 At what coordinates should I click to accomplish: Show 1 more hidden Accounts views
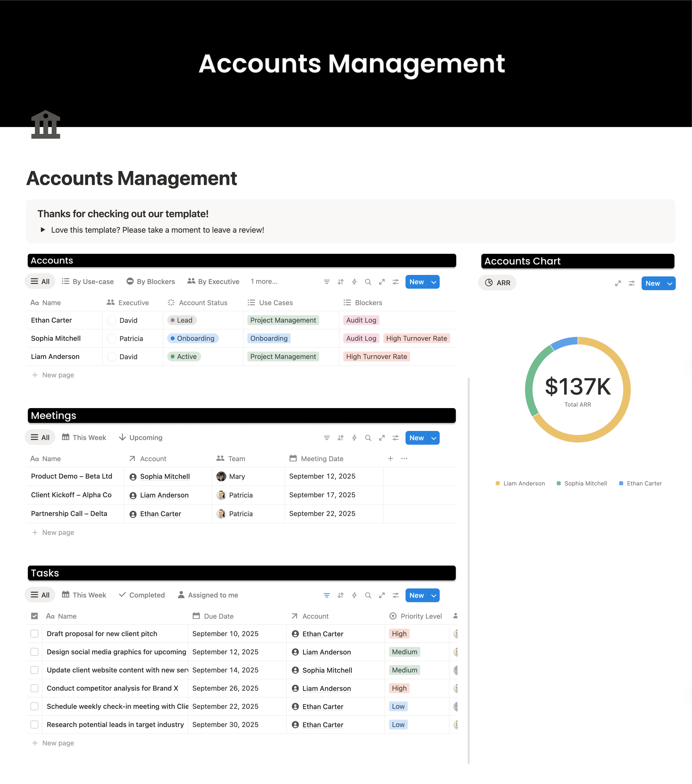[264, 282]
